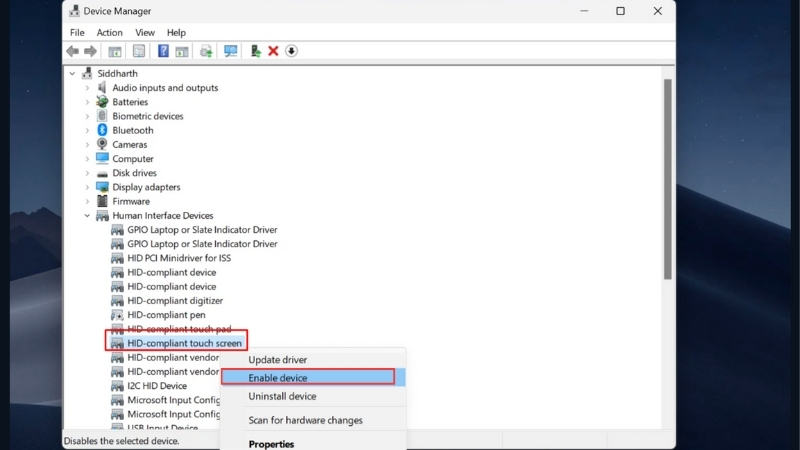Viewport: 800px width, 450px height.
Task: Collapse the Siddharth root node
Action: (x=72, y=74)
